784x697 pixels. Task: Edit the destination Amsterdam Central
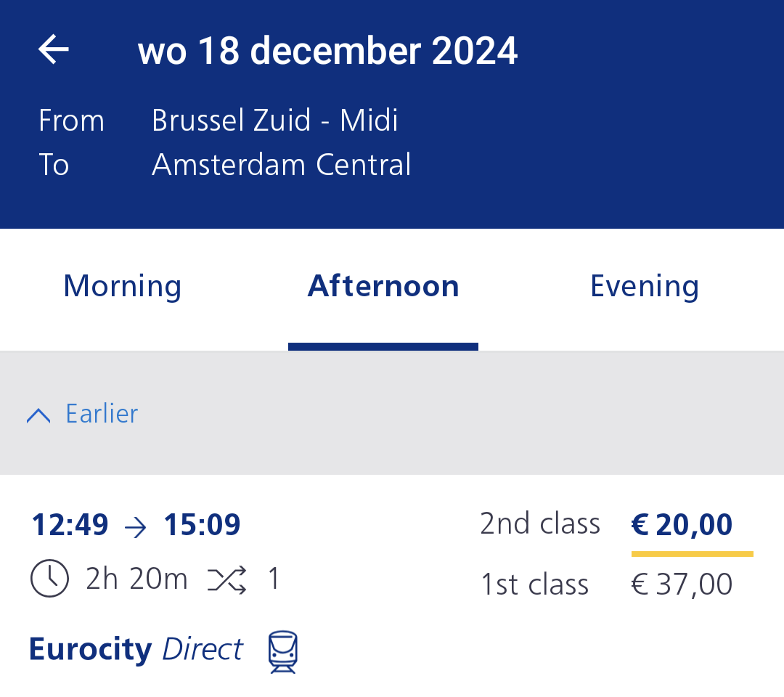click(x=282, y=165)
